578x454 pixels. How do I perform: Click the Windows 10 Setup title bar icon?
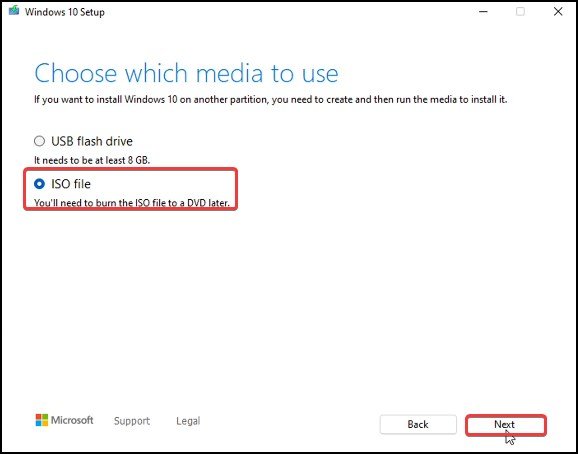point(14,11)
